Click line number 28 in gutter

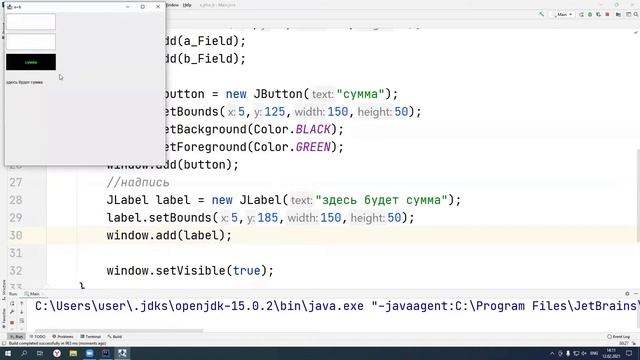[x=16, y=200]
